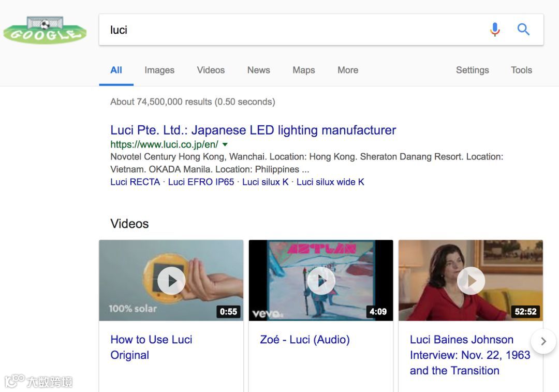
Task: Play the Luci Baines Johnson interview video
Action: pos(471,281)
